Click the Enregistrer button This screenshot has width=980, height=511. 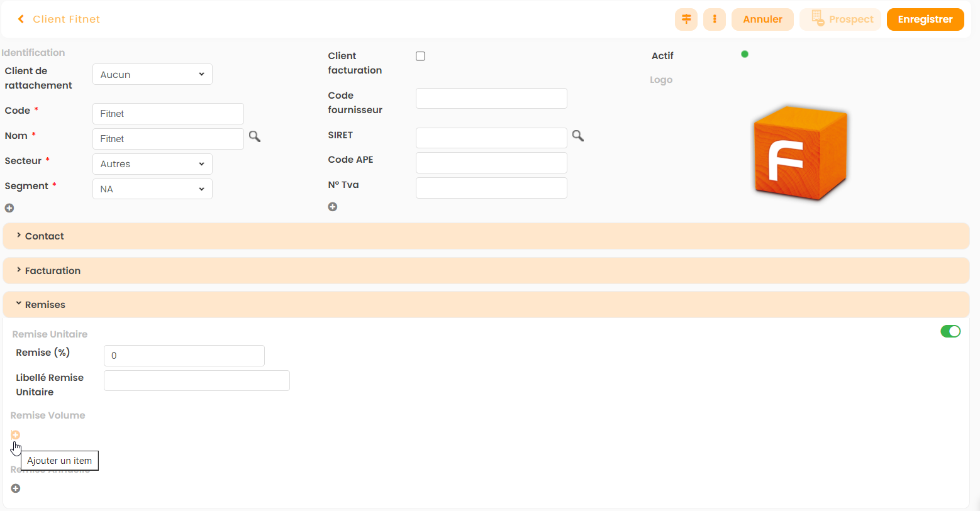pyautogui.click(x=925, y=19)
